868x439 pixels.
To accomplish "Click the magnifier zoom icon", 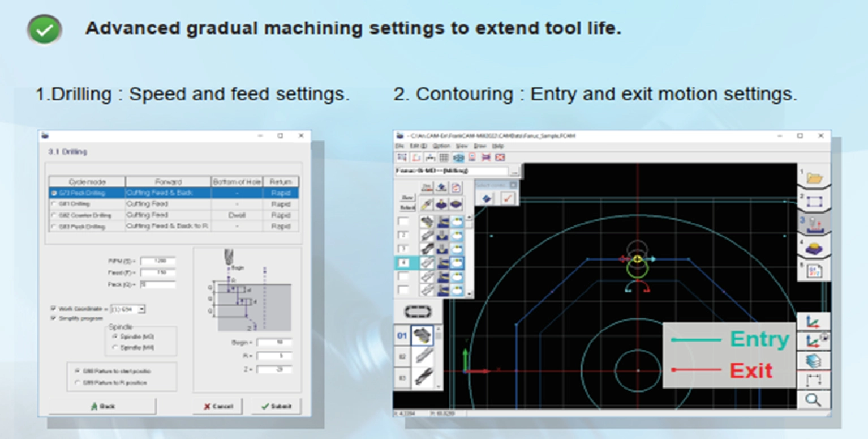I will (x=814, y=399).
